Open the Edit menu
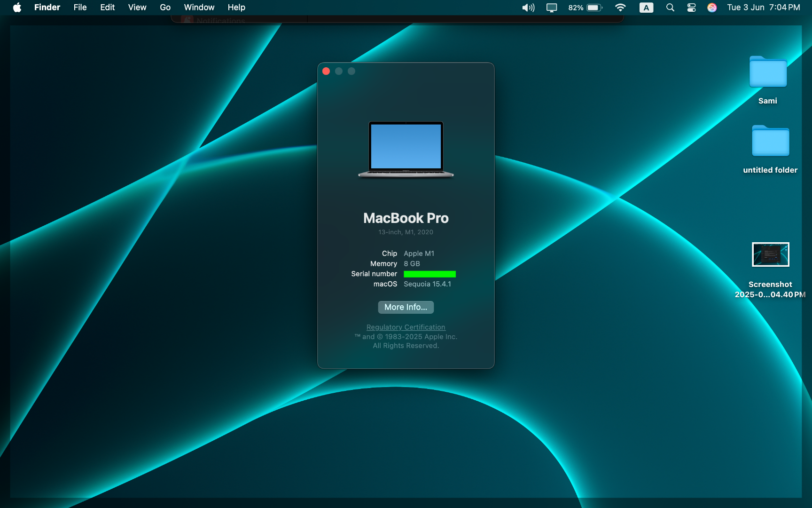Screen dimensions: 812x508 pos(107,8)
